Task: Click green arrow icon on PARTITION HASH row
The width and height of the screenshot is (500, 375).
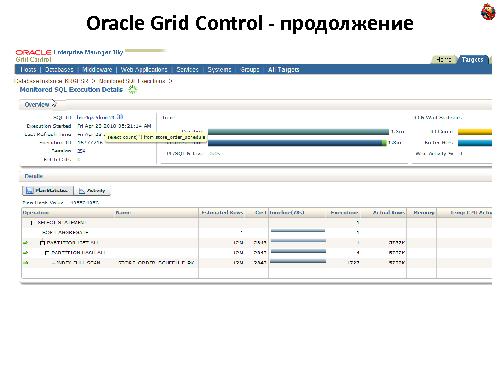Action: [25, 253]
